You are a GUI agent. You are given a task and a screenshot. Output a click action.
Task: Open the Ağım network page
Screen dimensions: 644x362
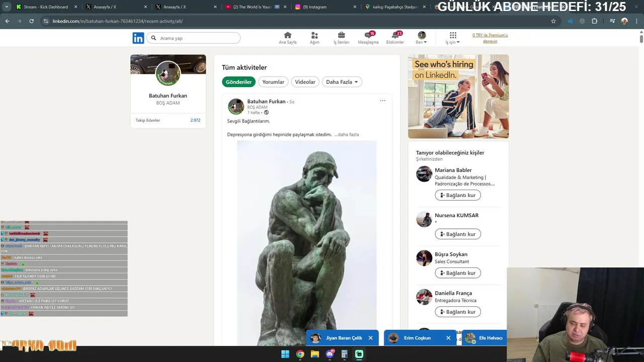(314, 38)
